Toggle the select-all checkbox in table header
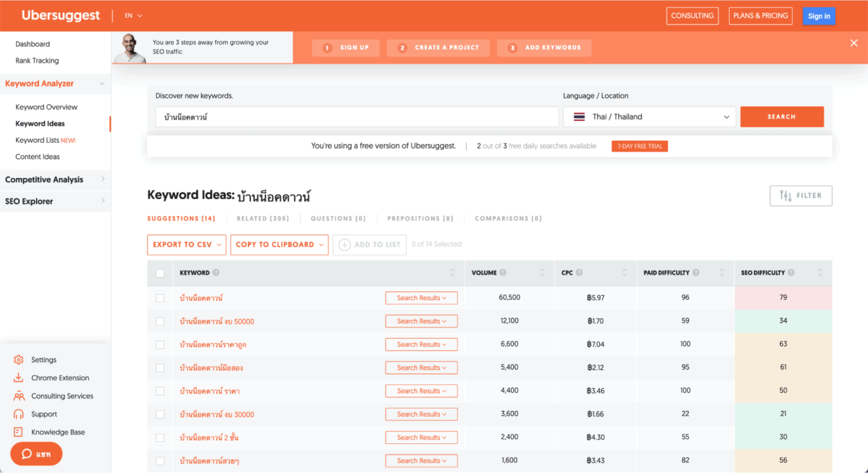This screenshot has width=868, height=473. (x=160, y=273)
